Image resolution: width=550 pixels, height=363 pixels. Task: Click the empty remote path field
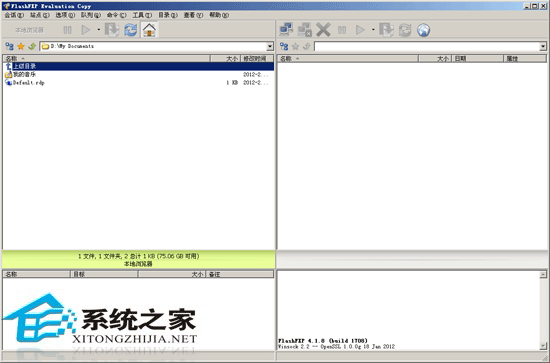pyautogui.click(x=427, y=46)
